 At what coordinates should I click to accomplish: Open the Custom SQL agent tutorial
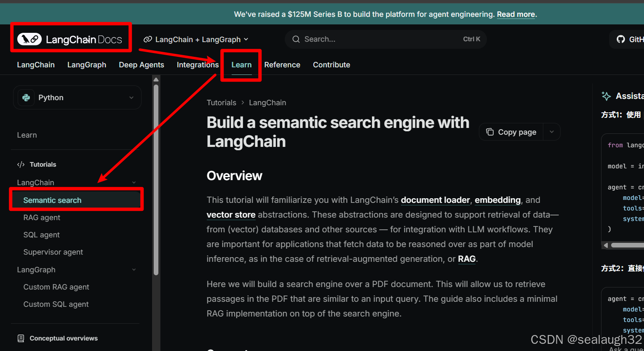coord(56,304)
